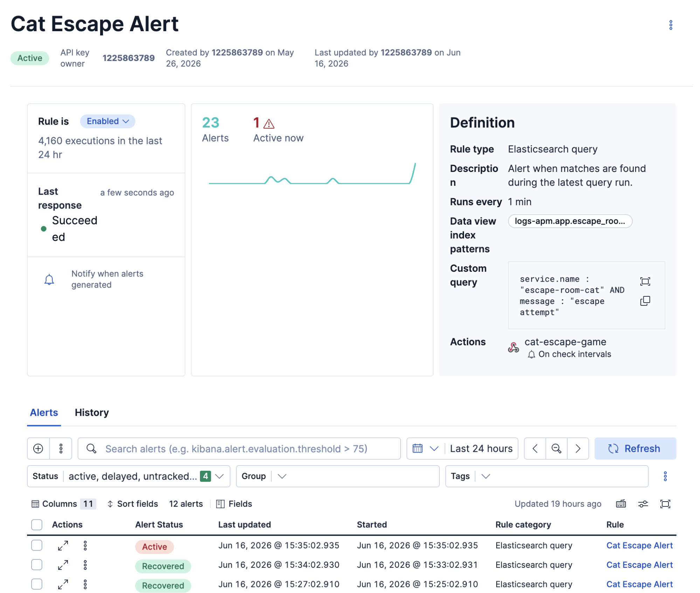
Task: Open the rule options menu beside the title
Action: point(670,25)
